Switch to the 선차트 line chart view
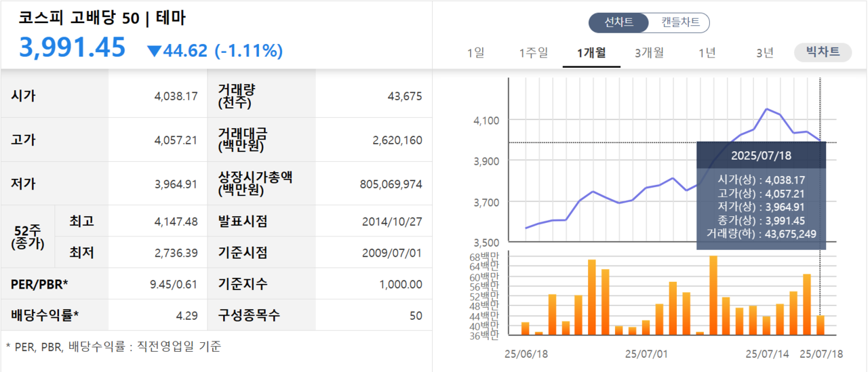This screenshot has height=372, width=868. pos(618,22)
